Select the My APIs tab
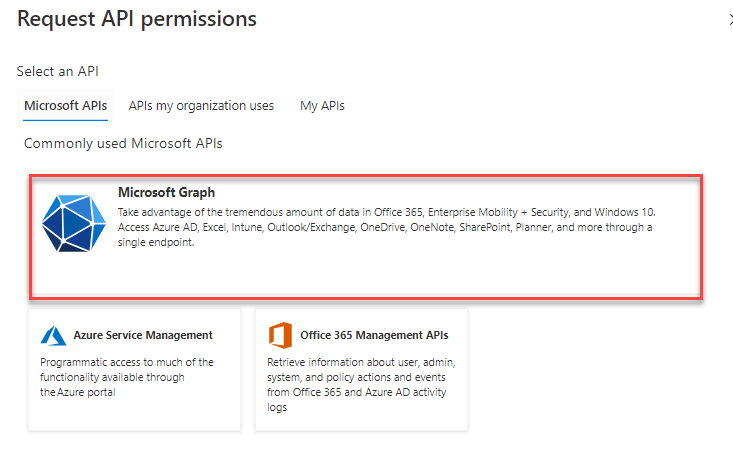The width and height of the screenshot is (733, 450). 322,106
